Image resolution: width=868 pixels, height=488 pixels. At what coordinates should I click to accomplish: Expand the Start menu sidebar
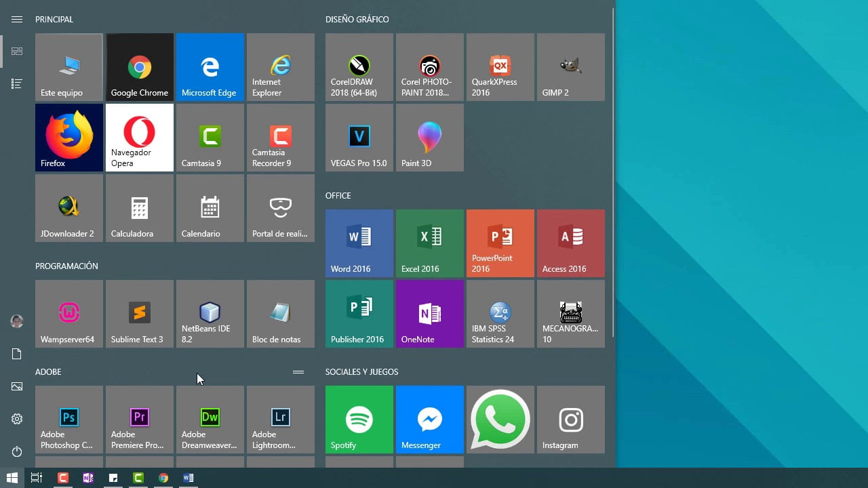coord(17,19)
